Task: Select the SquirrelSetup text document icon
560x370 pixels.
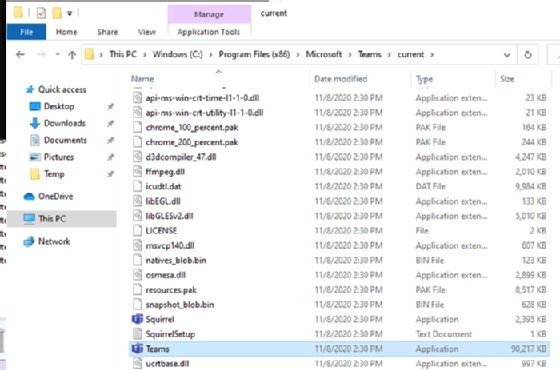Action: pyautogui.click(x=138, y=334)
